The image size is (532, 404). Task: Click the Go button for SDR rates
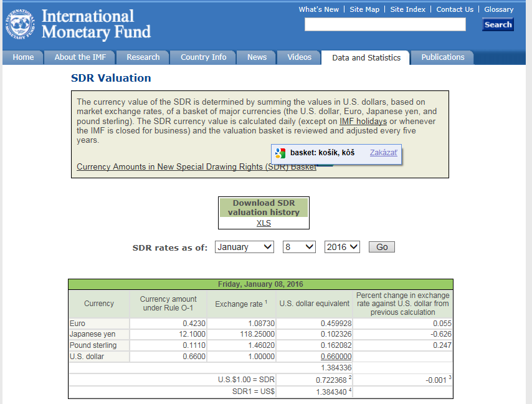[x=382, y=247]
